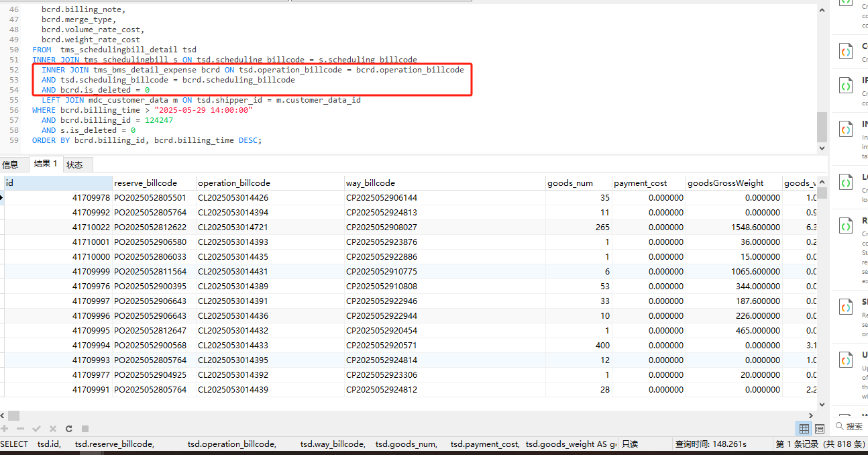Image resolution: width=868 pixels, height=455 pixels.
Task: Click the 搜索 snippet search field
Action: pos(853,426)
